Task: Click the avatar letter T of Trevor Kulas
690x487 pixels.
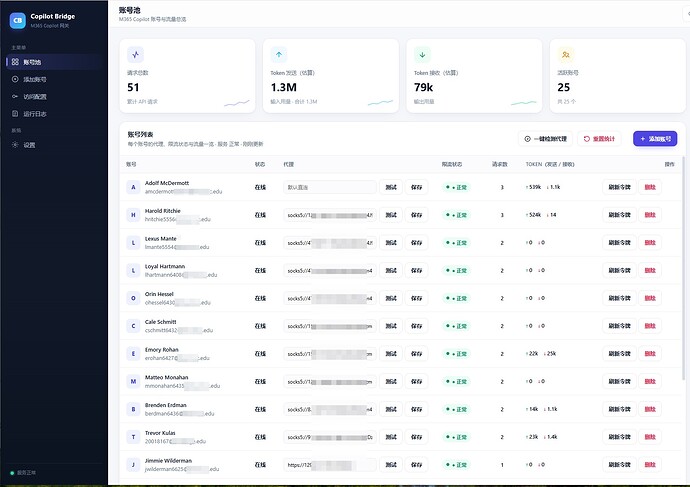Action: click(x=133, y=437)
